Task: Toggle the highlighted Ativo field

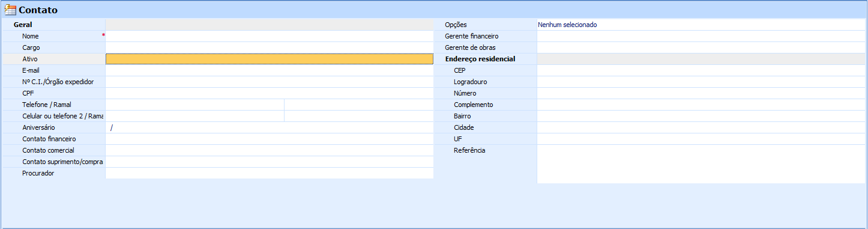Action: pos(270,59)
